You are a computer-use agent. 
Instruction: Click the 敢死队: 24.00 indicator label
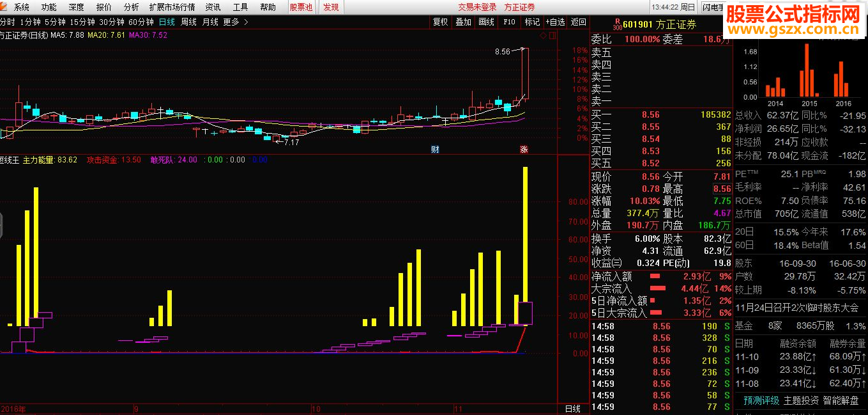coord(174,159)
